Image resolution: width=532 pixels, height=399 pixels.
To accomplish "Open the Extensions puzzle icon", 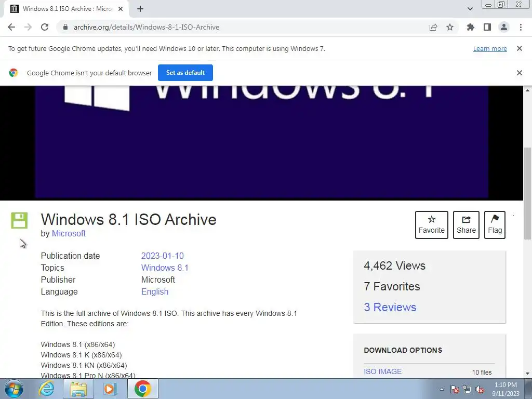I will (471, 27).
